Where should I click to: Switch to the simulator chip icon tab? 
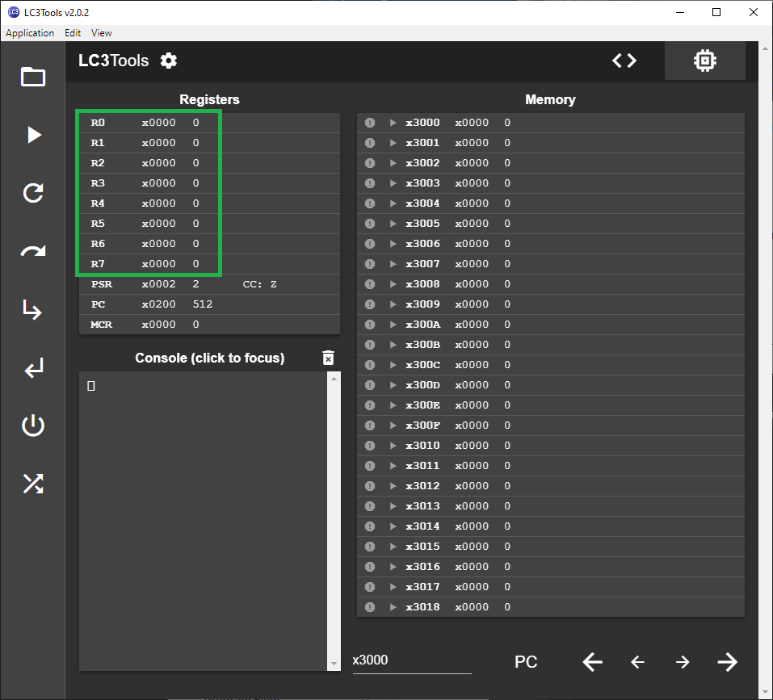[x=705, y=61]
